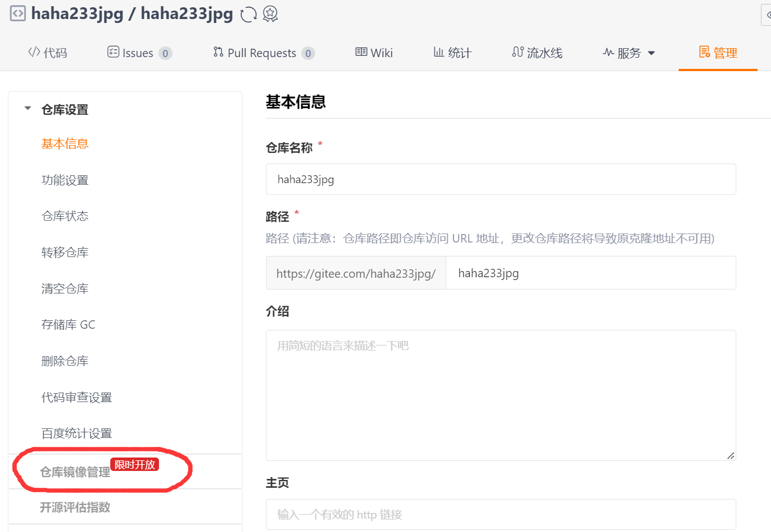Open 存储库 GC in the sidebar
The image size is (771, 532).
pos(68,325)
